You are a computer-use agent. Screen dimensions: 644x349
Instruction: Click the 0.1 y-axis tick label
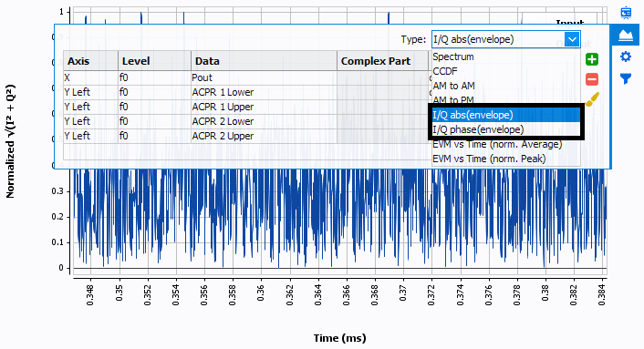tap(57, 242)
